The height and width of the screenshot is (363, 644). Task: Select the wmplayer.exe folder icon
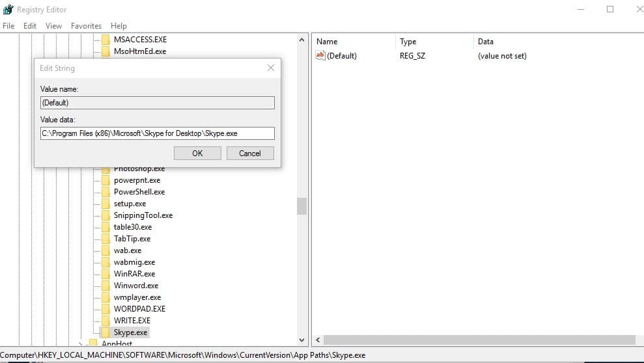[x=105, y=297]
